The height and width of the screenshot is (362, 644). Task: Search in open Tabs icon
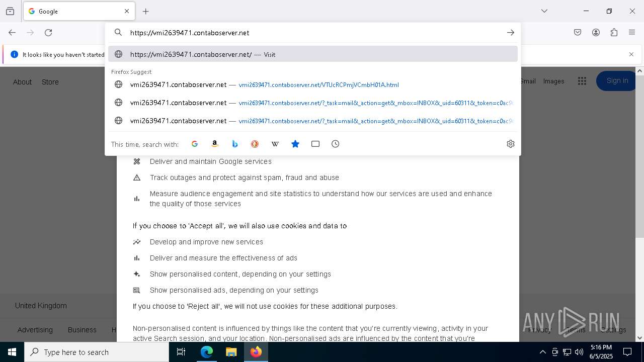[315, 144]
